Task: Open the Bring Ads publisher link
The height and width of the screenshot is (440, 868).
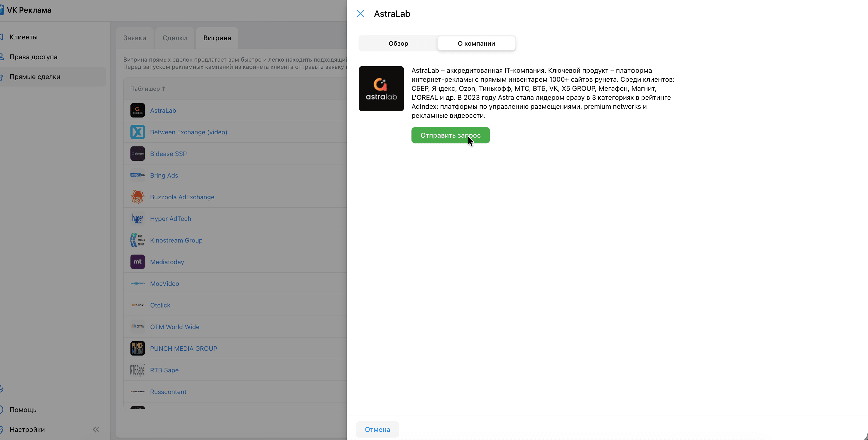Action: pos(164,176)
